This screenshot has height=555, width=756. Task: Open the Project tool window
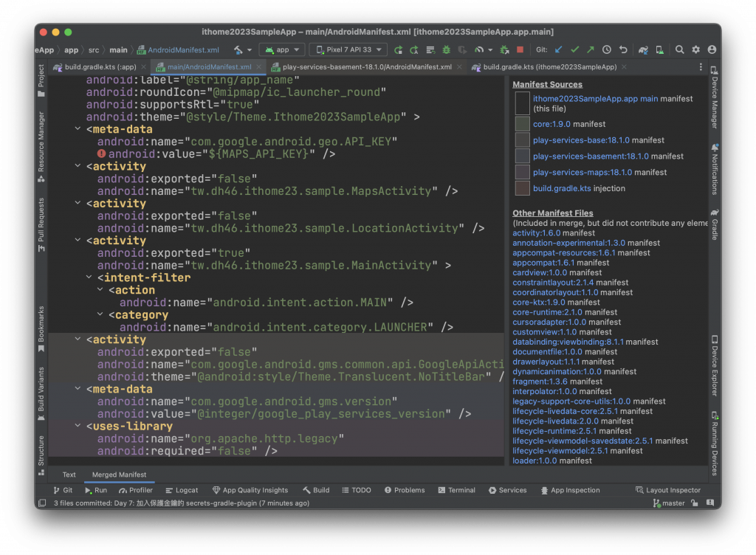click(x=41, y=80)
